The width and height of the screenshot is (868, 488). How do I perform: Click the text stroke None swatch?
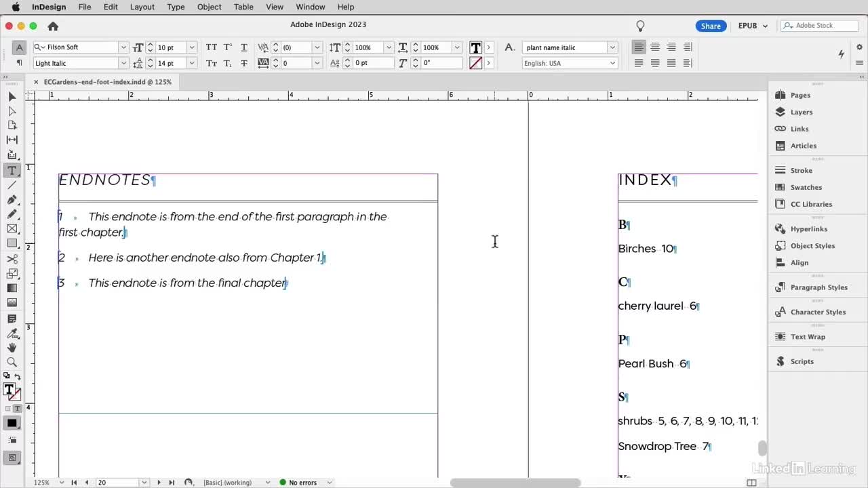(x=475, y=63)
